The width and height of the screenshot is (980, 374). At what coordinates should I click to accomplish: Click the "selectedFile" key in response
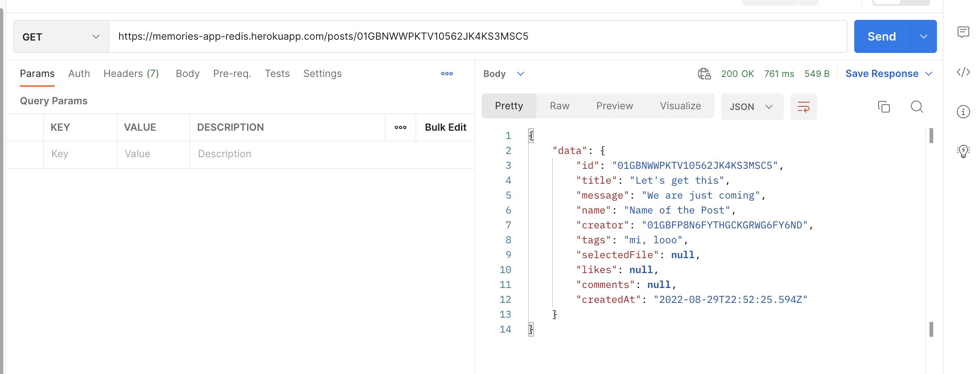[617, 255]
